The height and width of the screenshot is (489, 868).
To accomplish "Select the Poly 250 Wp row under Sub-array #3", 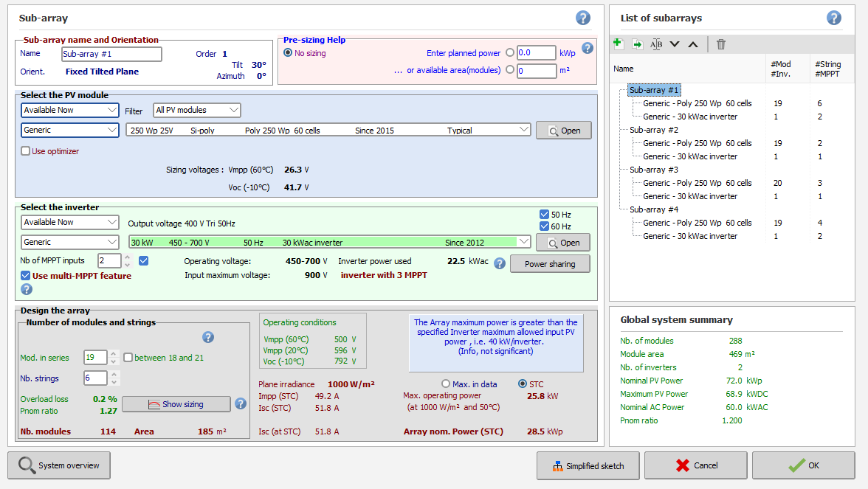I will (x=697, y=183).
